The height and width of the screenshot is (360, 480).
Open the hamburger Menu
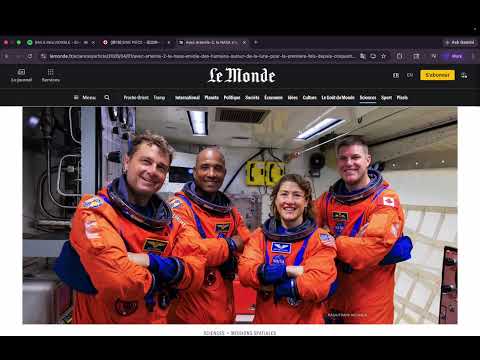pyautogui.click(x=85, y=98)
